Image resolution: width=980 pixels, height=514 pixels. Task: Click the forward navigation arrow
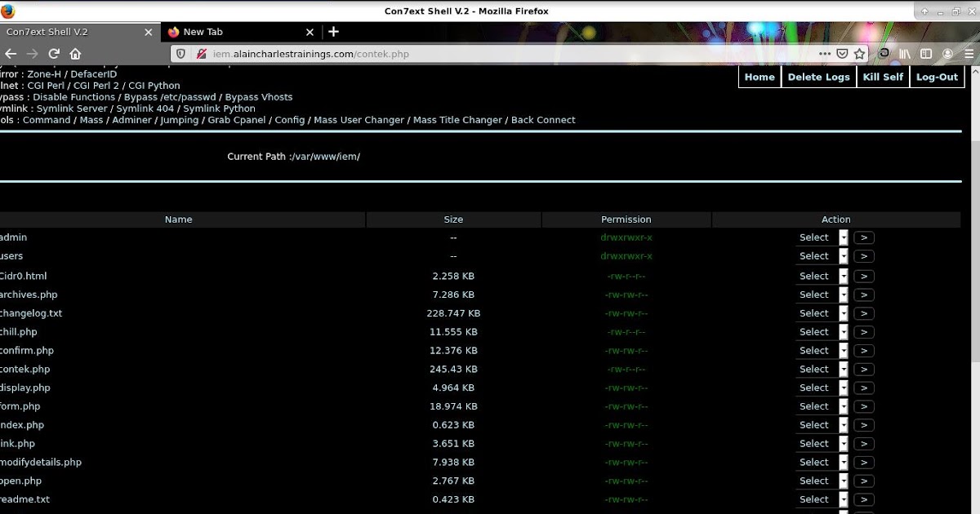31,54
